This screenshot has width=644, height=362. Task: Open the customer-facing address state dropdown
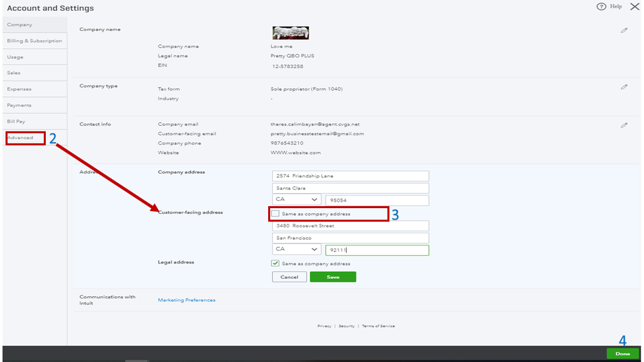tap(297, 249)
